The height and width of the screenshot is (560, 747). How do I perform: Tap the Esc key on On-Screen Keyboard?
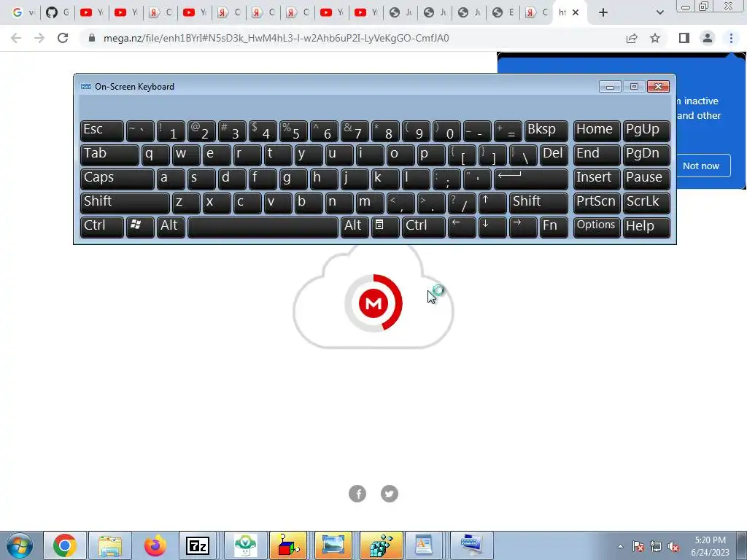coord(102,131)
